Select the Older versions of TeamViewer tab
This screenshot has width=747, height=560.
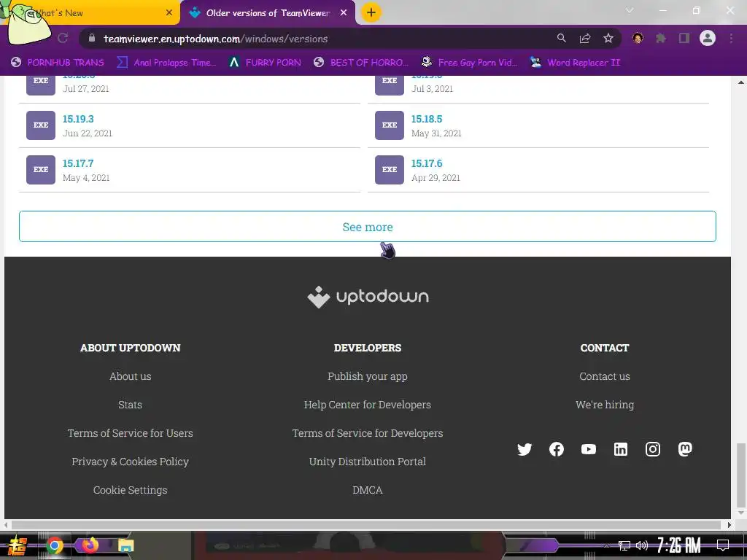pos(268,13)
